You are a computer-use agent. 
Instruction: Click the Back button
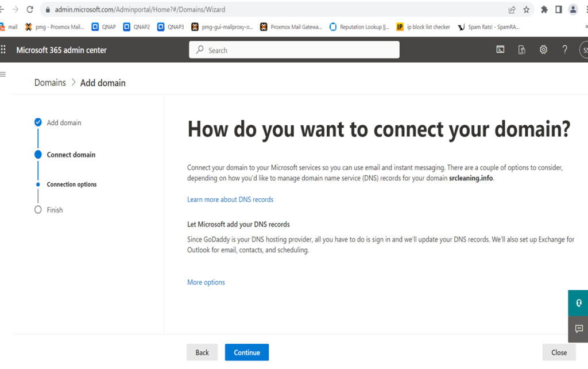[x=202, y=352]
